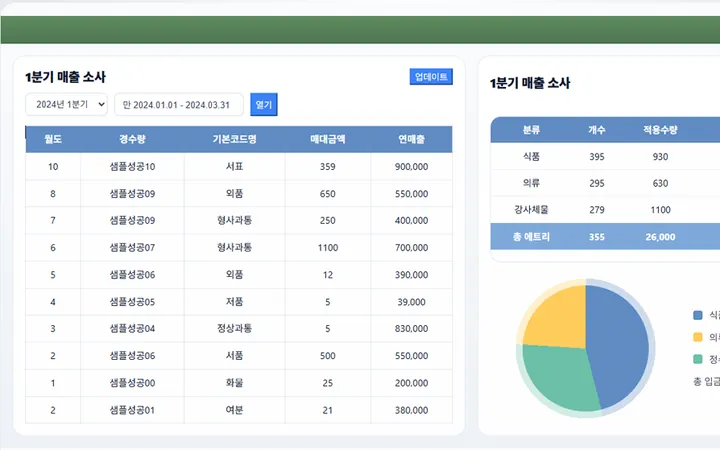Image resolution: width=720 pixels, height=450 pixels.
Task: Click the 저품 cell
Action: [234, 302]
